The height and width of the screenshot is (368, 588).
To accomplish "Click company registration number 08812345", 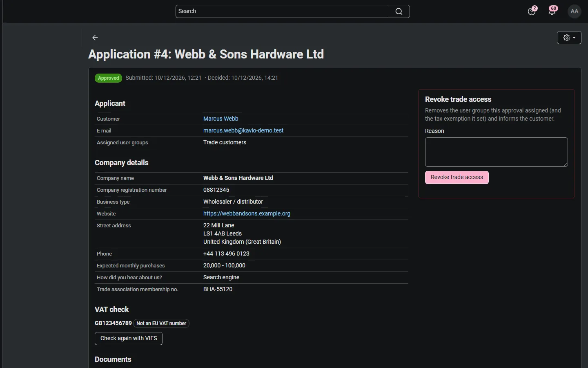I will tap(216, 190).
